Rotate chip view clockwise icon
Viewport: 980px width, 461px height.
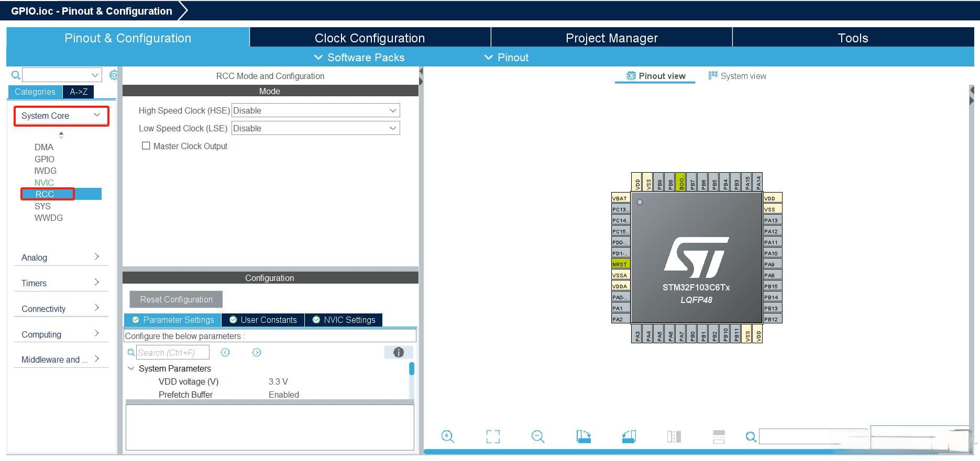[x=583, y=436]
